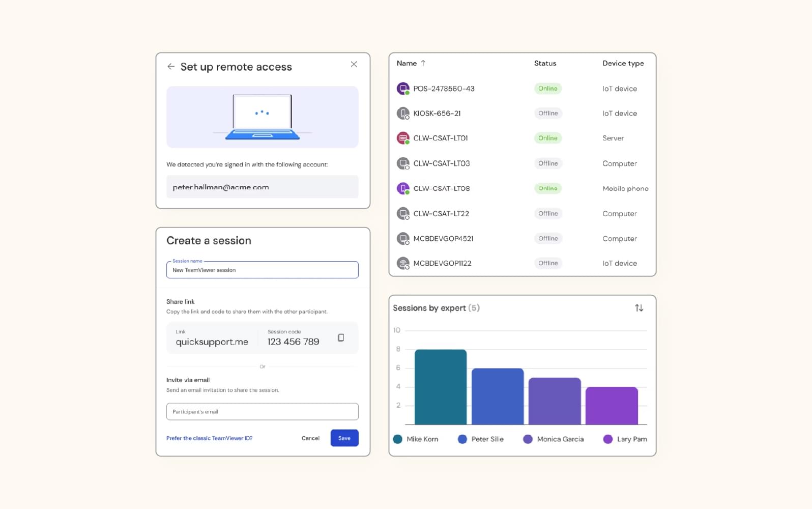Click the MCBDEVGOP1122 IoT device icon
The height and width of the screenshot is (509, 812).
click(403, 263)
